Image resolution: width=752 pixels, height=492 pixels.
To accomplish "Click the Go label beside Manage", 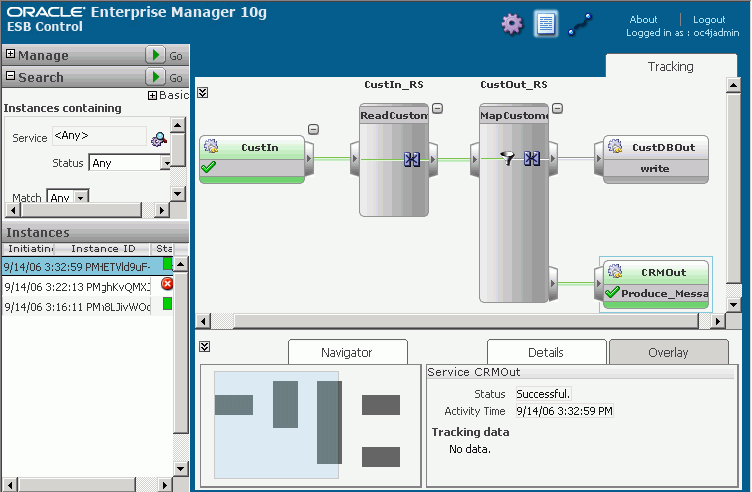I will (176, 56).
